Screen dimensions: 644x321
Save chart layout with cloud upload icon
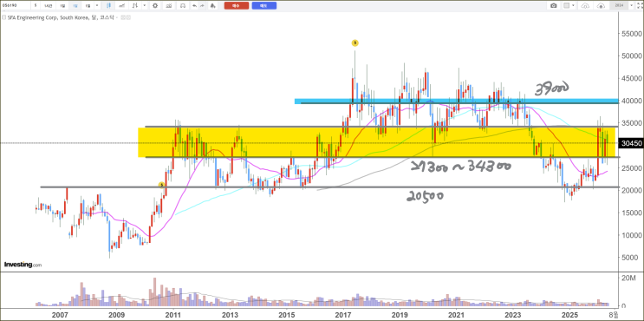[586, 5]
